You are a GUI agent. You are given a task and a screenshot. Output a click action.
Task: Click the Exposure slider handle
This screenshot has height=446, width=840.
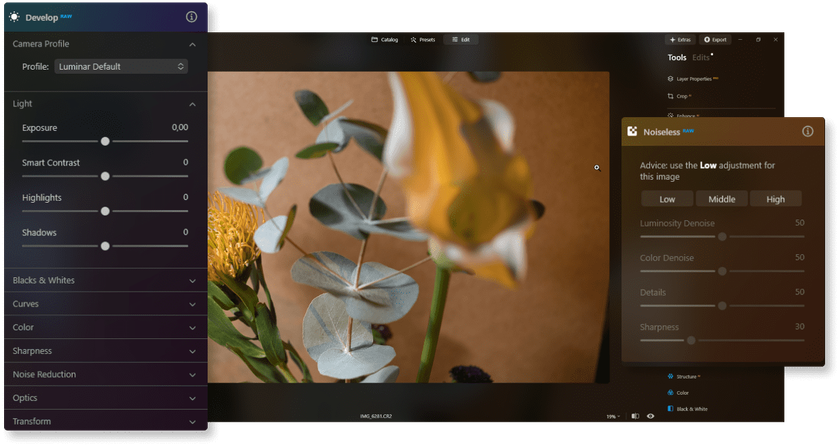click(105, 141)
